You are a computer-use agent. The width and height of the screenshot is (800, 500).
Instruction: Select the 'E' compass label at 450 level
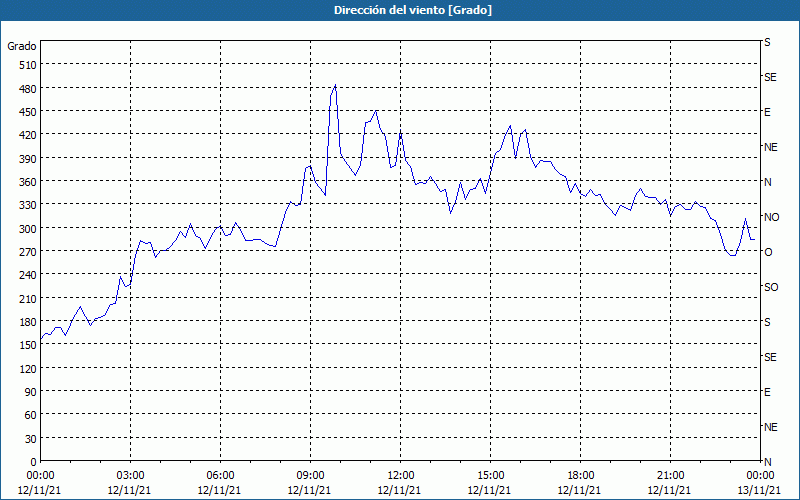click(x=767, y=112)
